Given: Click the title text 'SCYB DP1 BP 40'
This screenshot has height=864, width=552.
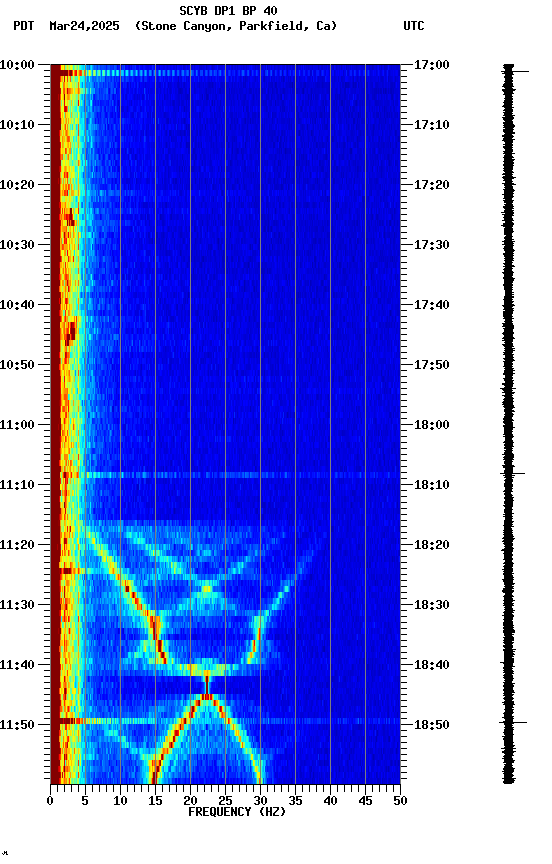Looking at the screenshot, I should point(228,10).
